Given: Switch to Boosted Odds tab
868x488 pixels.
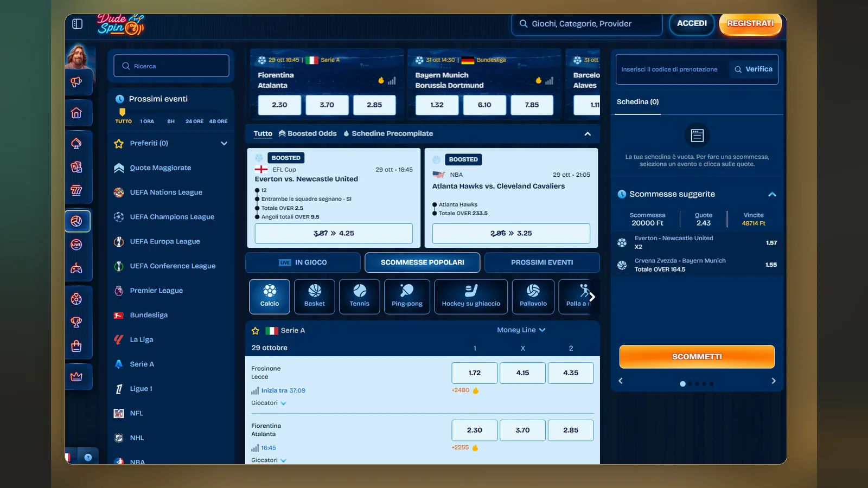Looking at the screenshot, I should pos(308,133).
